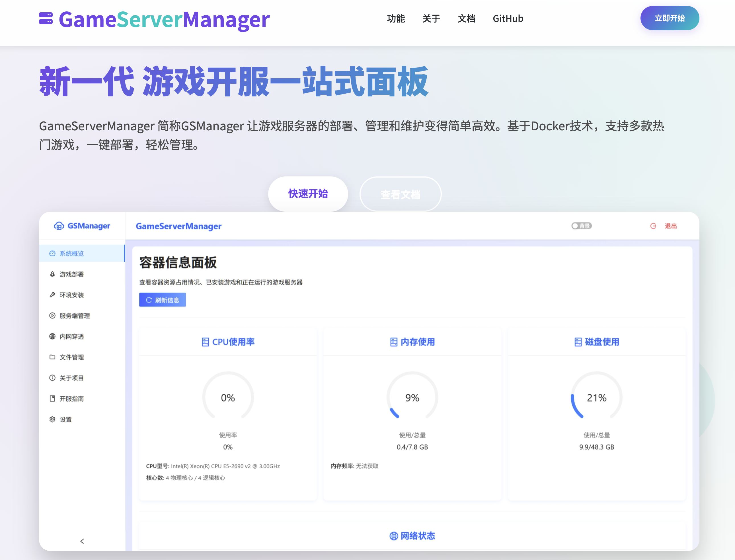
Task: Click the 内存使用 card title
Action: click(x=418, y=342)
